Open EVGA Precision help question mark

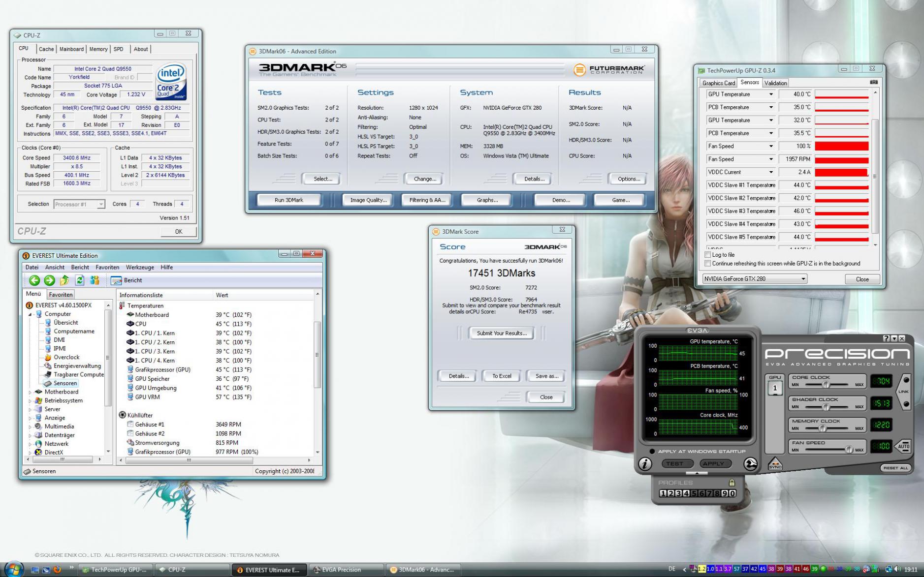886,338
